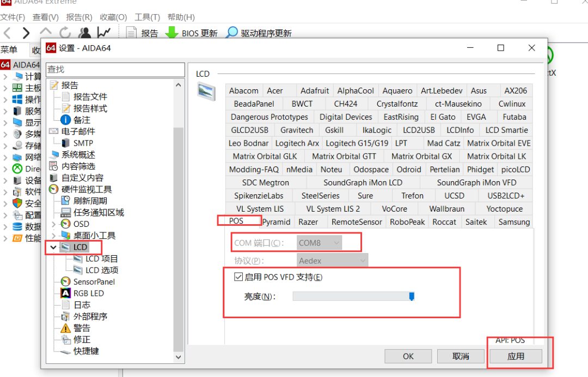The image size is (588, 377).
Task: Expand the 网络 node in main tree
Action: pos(5,157)
